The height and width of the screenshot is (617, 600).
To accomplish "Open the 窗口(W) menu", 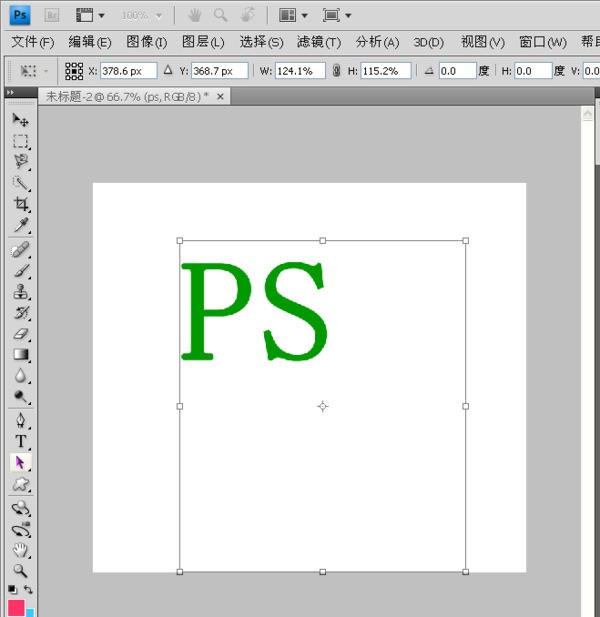I will point(543,42).
